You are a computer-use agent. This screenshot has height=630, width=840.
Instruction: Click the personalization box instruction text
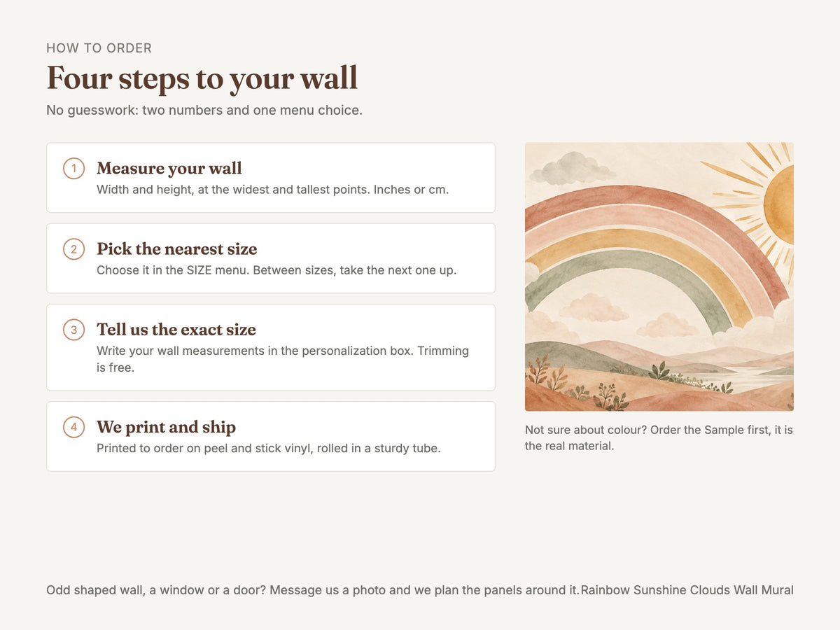coord(283,358)
